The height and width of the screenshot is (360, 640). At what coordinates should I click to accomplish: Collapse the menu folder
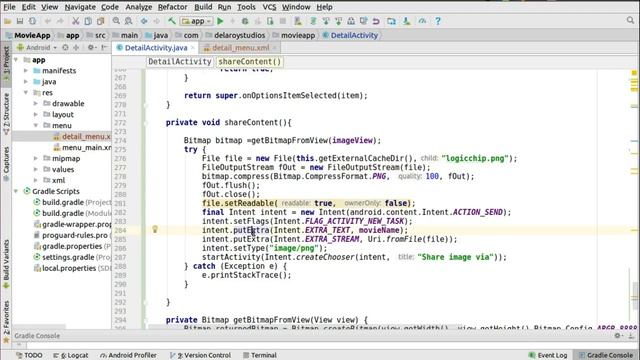point(36,125)
